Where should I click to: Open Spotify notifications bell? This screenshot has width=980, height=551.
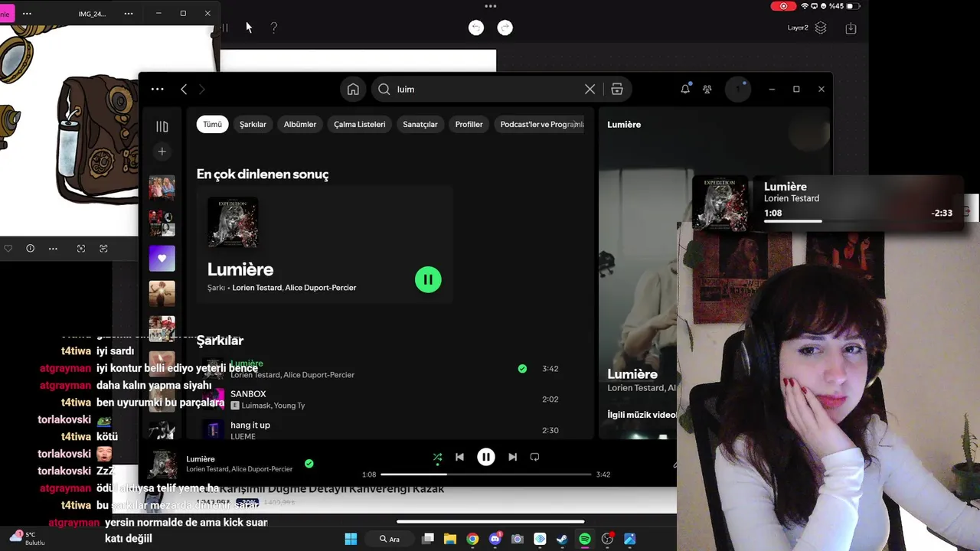685,89
